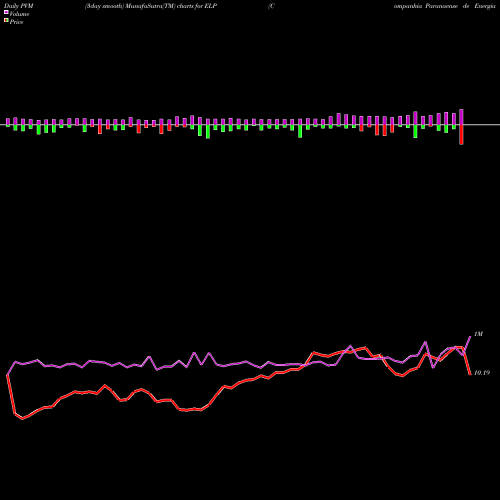Click the Volume legend color swatch
The height and width of the screenshot is (500, 500).
point(6,12)
